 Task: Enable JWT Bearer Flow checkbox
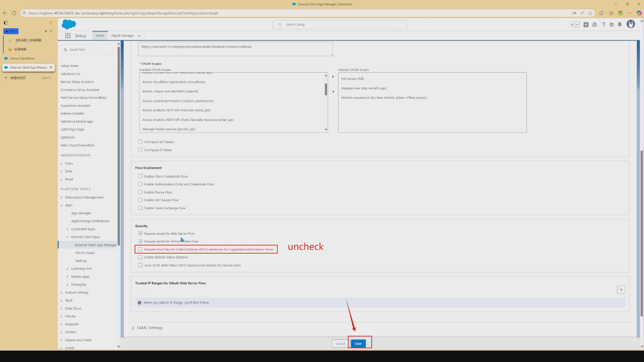coord(140,200)
